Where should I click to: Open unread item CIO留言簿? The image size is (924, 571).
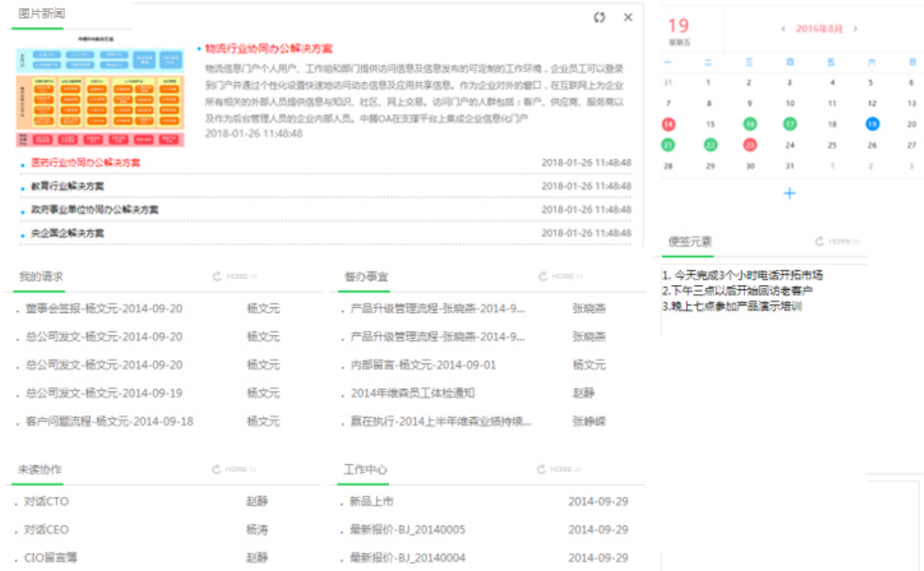point(50,558)
